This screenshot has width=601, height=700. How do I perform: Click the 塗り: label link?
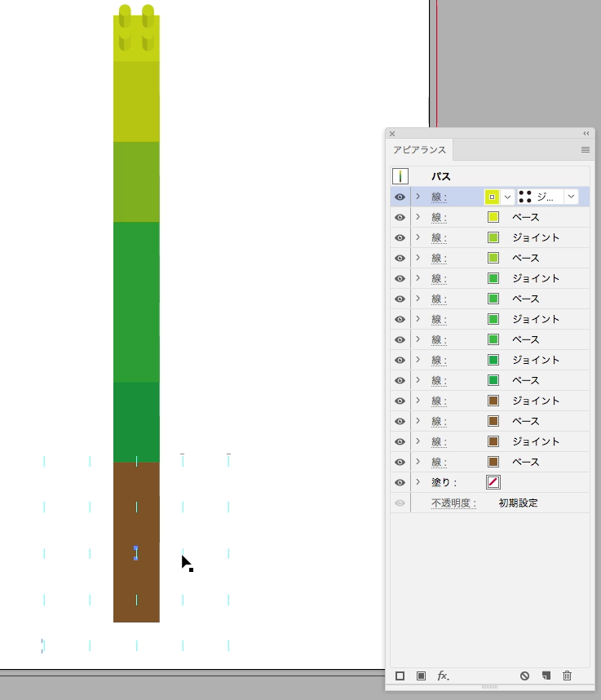click(444, 483)
